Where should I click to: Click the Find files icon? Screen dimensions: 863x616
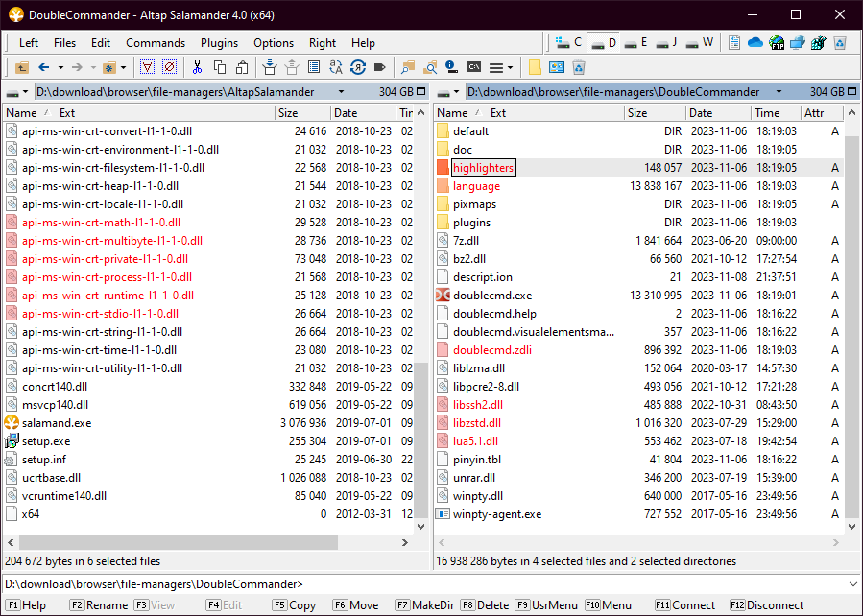pos(407,67)
